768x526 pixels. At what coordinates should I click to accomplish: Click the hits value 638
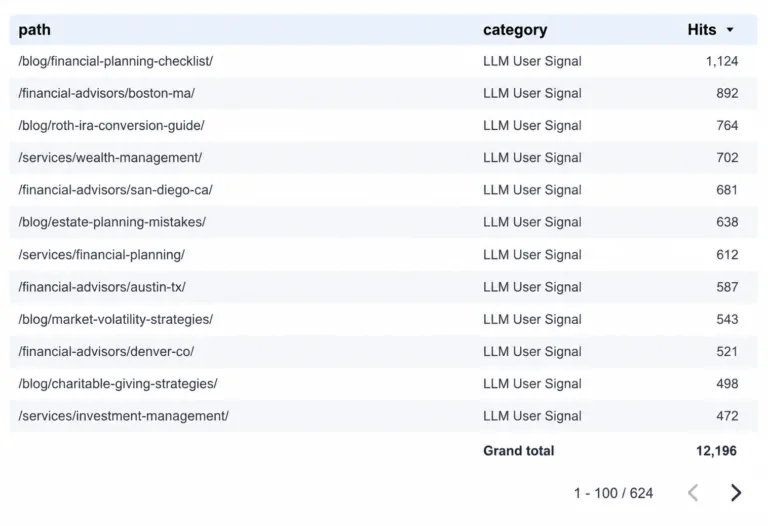727,222
